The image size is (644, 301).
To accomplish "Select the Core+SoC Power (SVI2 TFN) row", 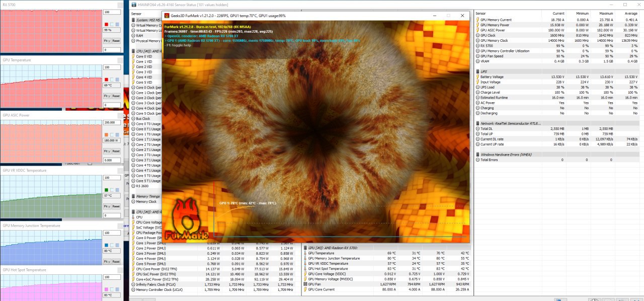I will tap(214, 279).
